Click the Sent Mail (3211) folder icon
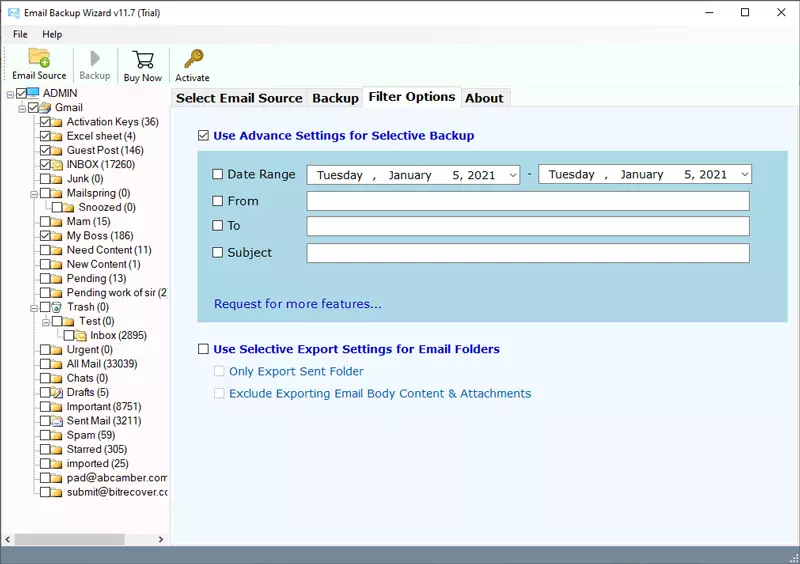The width and height of the screenshot is (800, 564). coord(57,421)
